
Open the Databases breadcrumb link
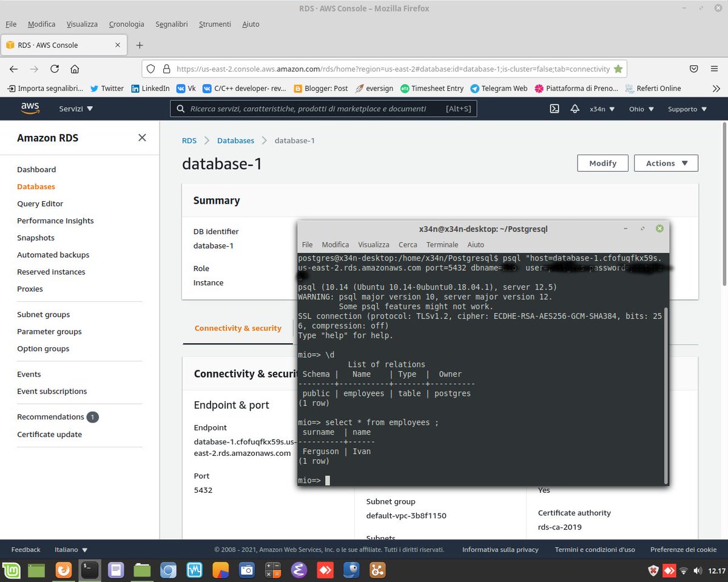click(235, 141)
